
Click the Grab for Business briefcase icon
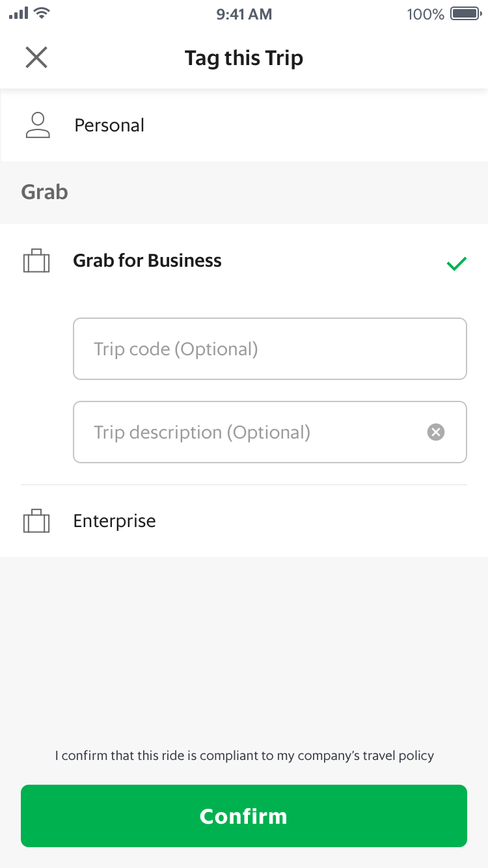click(x=36, y=261)
